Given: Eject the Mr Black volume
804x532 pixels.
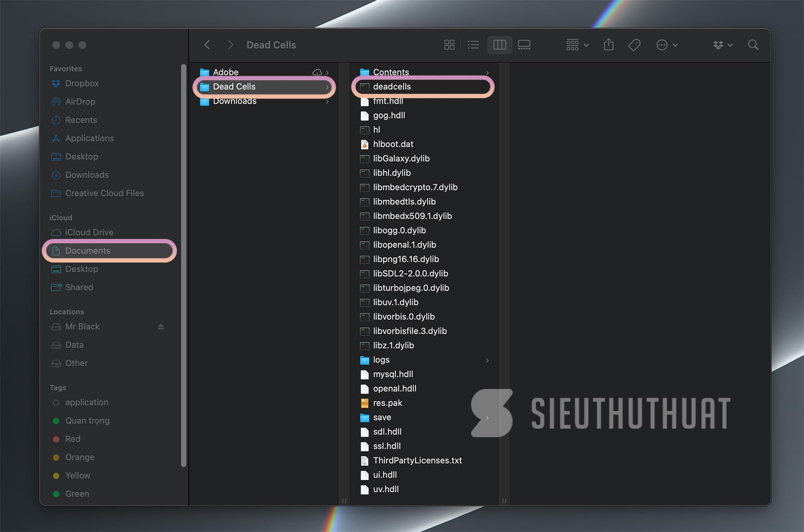Looking at the screenshot, I should [x=161, y=327].
